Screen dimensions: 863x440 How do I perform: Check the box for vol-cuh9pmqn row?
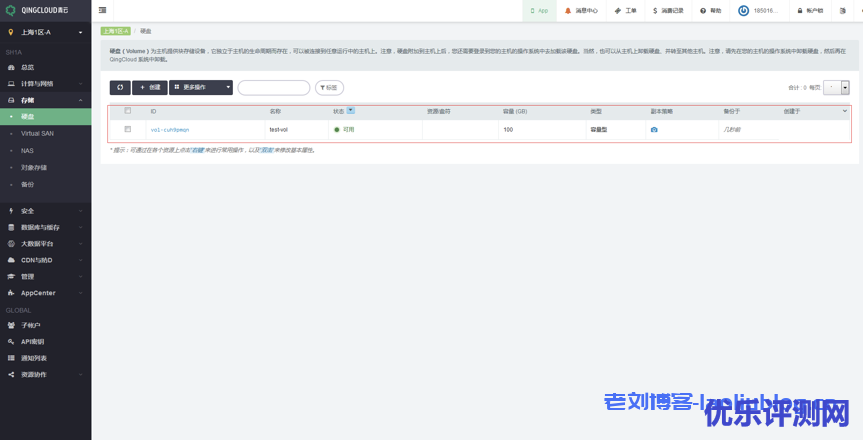point(128,129)
